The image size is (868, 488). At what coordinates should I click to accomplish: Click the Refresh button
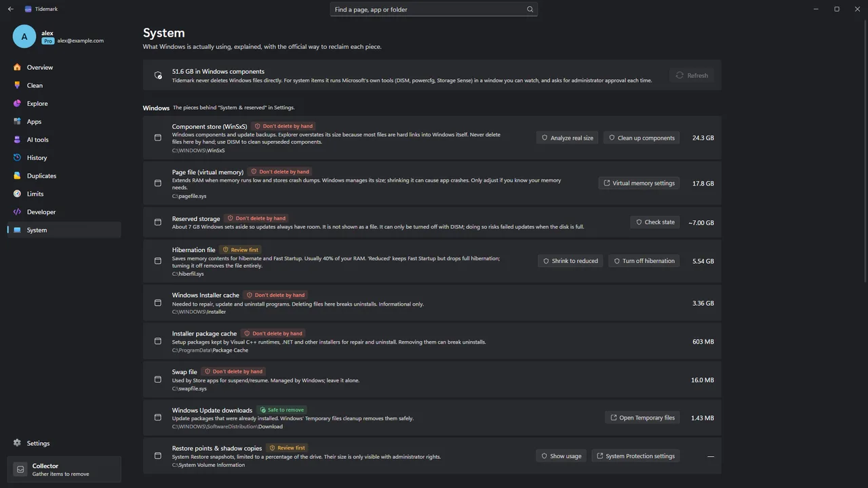(692, 75)
